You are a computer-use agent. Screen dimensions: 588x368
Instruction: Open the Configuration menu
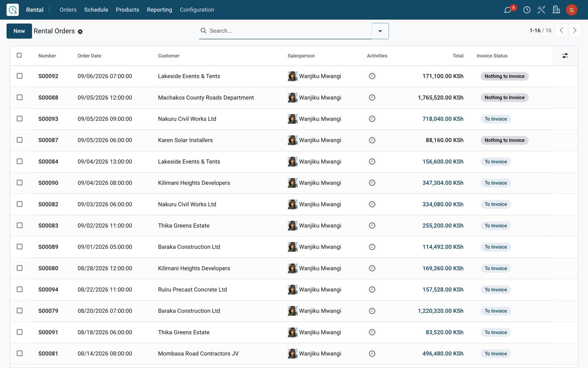[x=197, y=10]
